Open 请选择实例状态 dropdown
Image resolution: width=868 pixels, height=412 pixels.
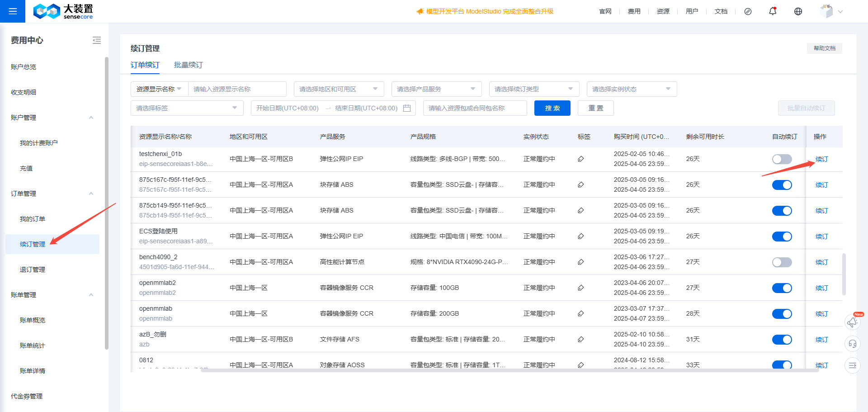[632, 89]
